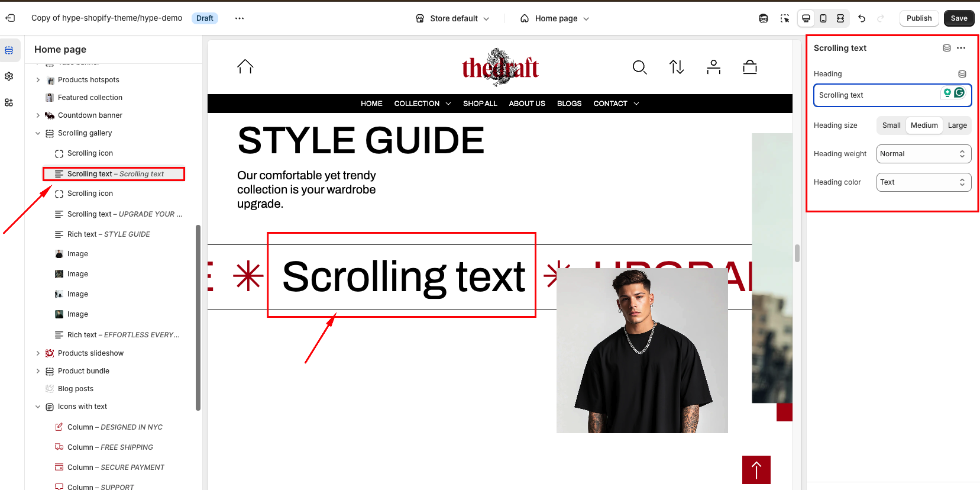Viewport: 980px width, 490px height.
Task: Click the Publish button
Action: [919, 18]
